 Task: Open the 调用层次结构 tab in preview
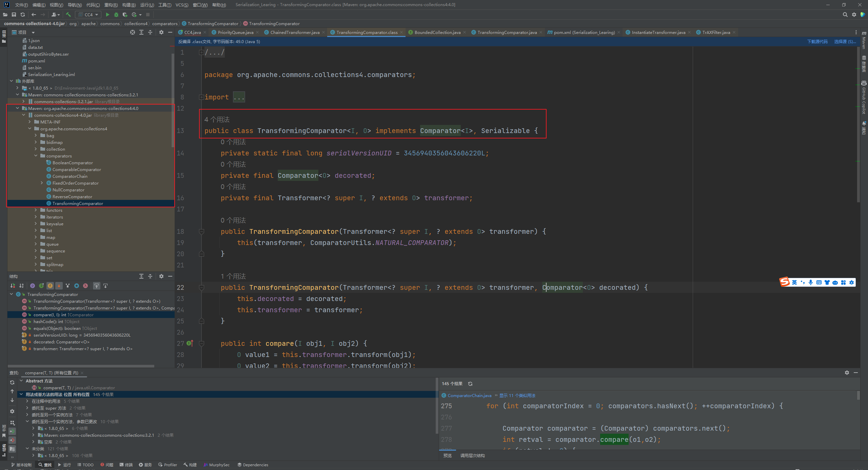(472, 455)
